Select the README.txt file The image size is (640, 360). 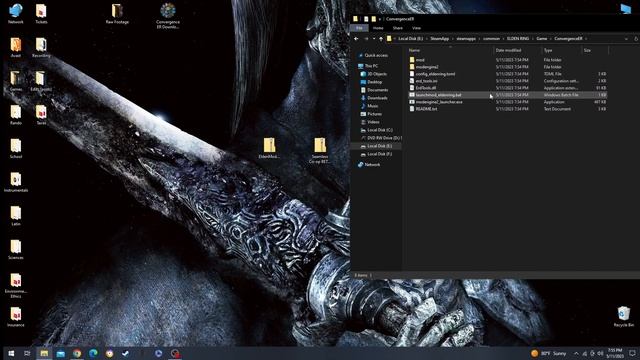pyautogui.click(x=508, y=109)
